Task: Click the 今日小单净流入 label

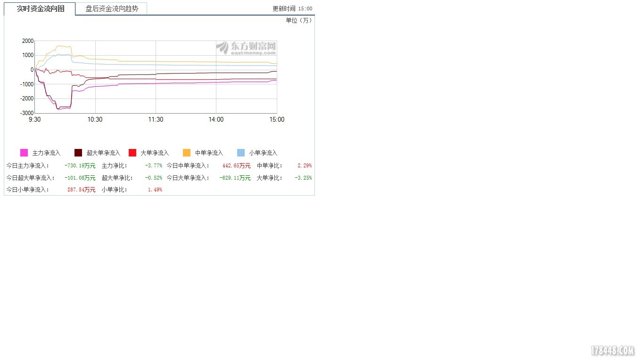Action: (x=27, y=190)
